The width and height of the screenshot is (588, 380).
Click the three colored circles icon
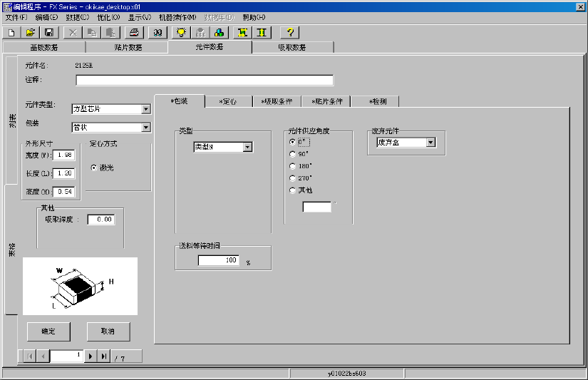click(219, 33)
